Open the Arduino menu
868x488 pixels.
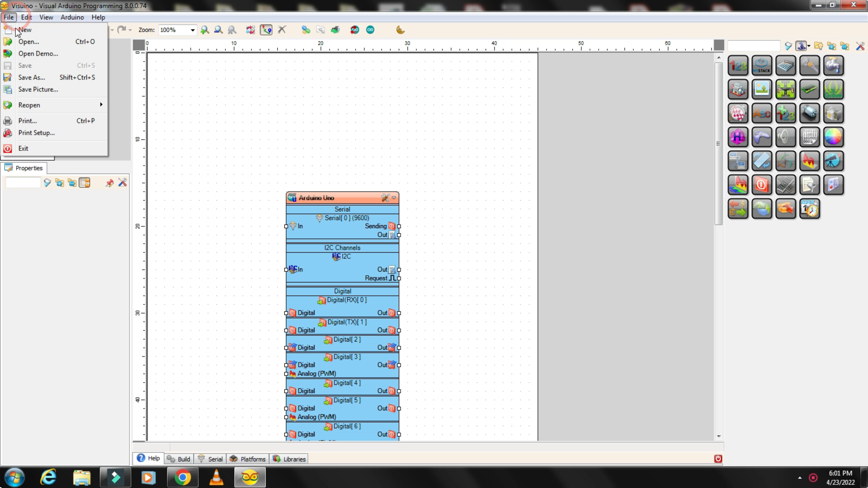point(72,17)
